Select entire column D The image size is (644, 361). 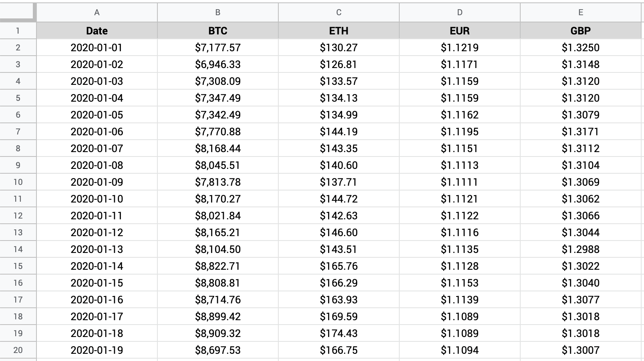pyautogui.click(x=460, y=12)
